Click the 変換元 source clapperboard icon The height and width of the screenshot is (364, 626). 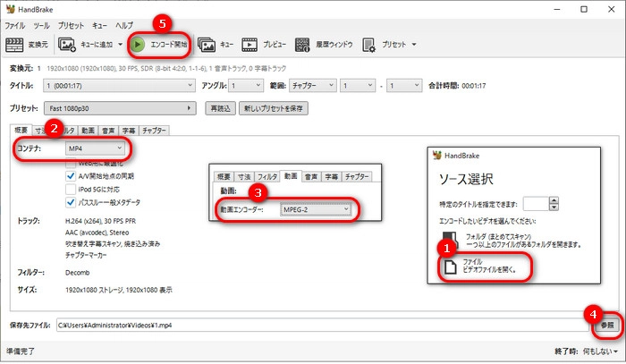click(x=14, y=45)
